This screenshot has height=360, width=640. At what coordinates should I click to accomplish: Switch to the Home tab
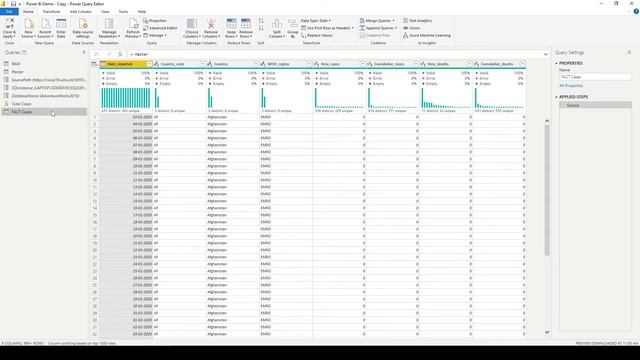tap(28, 11)
